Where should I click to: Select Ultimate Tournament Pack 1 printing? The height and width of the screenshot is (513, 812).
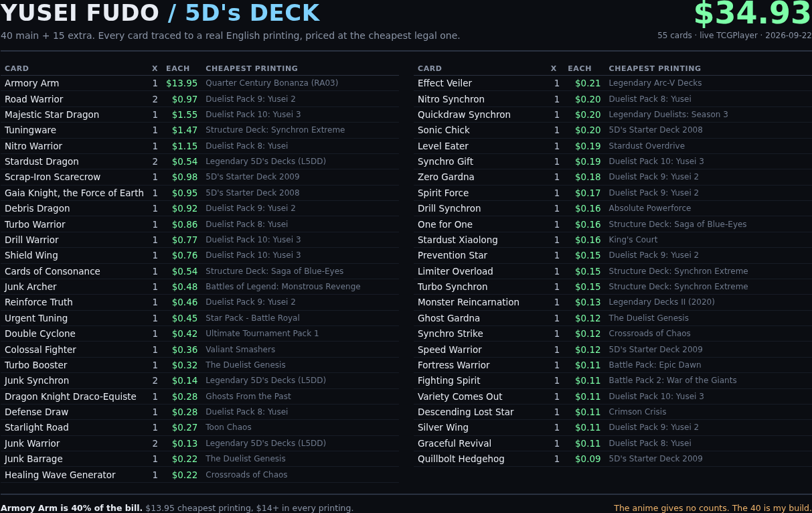[262, 334]
